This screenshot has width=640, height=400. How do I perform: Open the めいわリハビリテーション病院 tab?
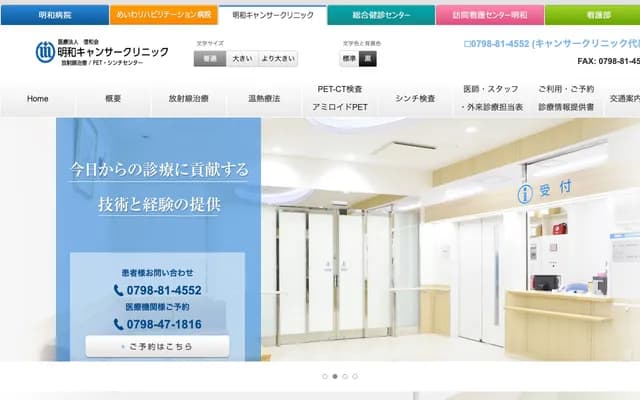coord(164,15)
